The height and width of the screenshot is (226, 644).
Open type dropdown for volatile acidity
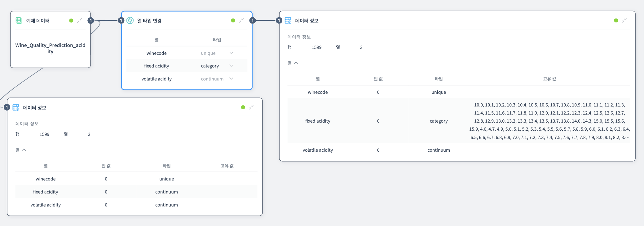click(x=231, y=79)
